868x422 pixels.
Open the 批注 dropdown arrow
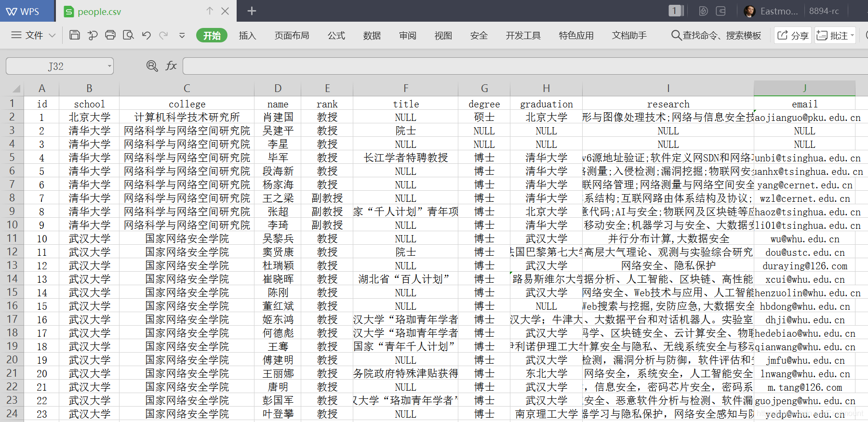pos(852,35)
